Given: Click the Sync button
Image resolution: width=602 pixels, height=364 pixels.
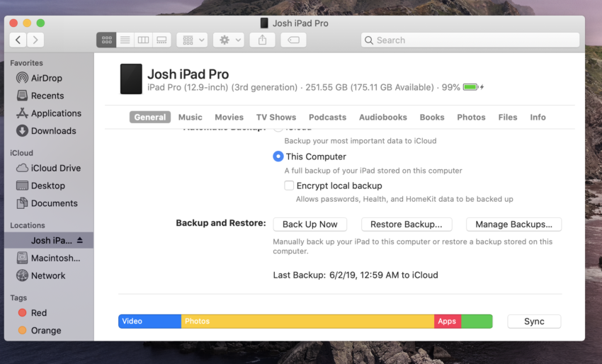Looking at the screenshot, I should click(534, 322).
